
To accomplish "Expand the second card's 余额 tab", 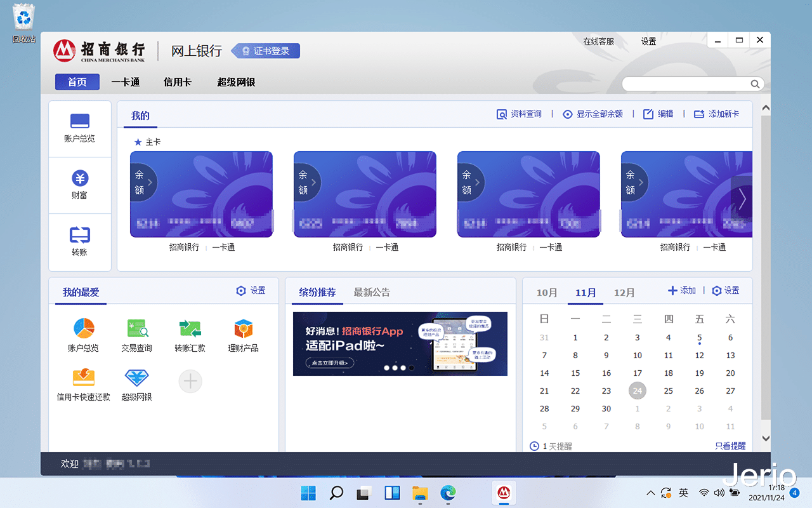I will click(x=306, y=182).
